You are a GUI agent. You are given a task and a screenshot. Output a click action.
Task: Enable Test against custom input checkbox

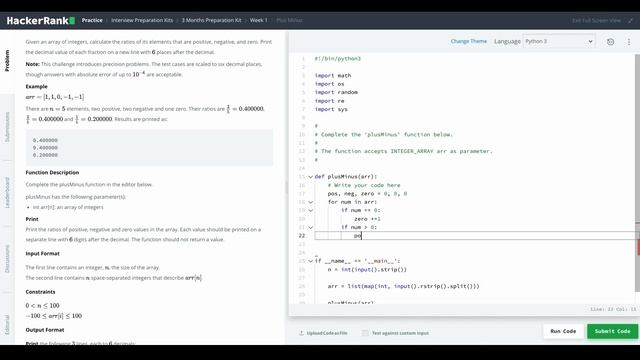365,333
